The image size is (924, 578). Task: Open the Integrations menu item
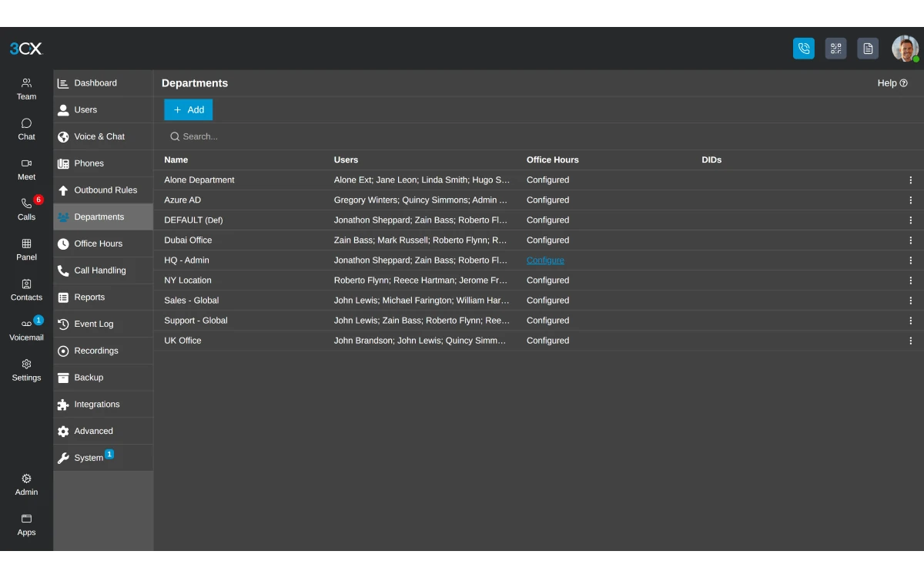pyautogui.click(x=103, y=405)
